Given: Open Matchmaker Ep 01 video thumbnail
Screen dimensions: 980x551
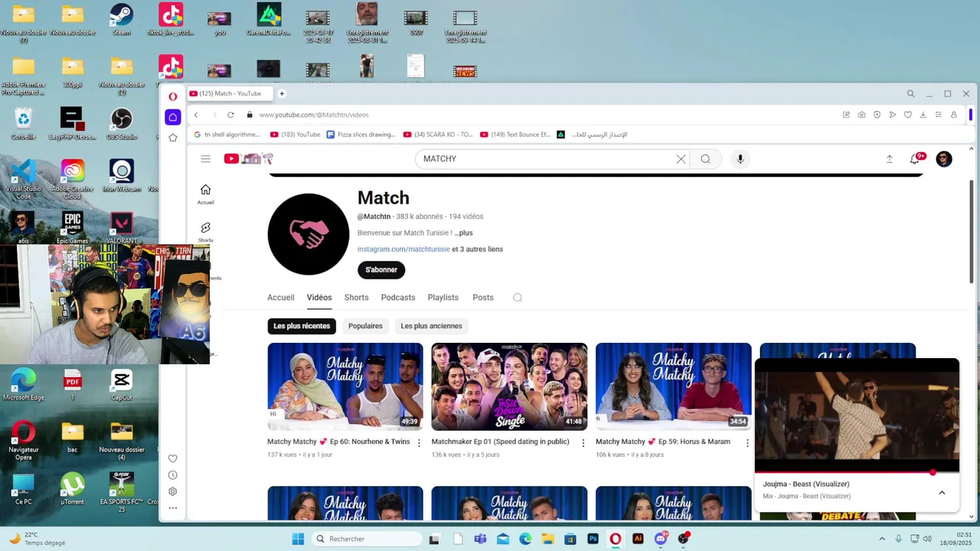Looking at the screenshot, I should (509, 386).
